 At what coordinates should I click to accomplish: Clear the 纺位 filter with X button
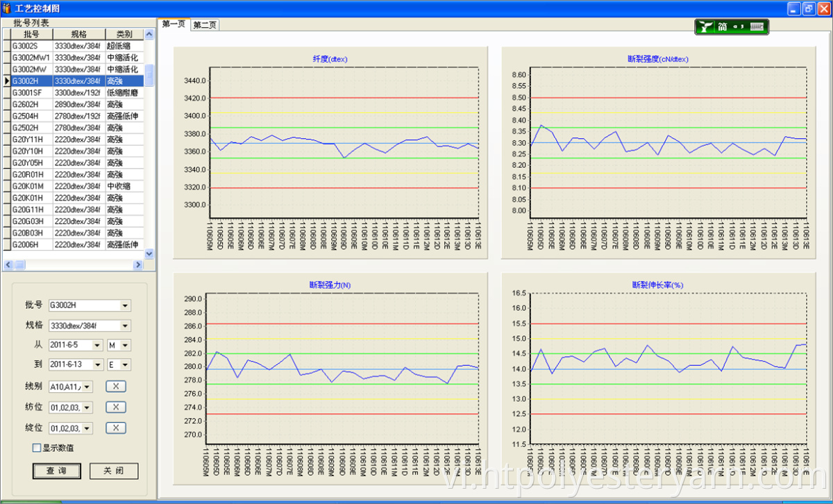pos(116,407)
